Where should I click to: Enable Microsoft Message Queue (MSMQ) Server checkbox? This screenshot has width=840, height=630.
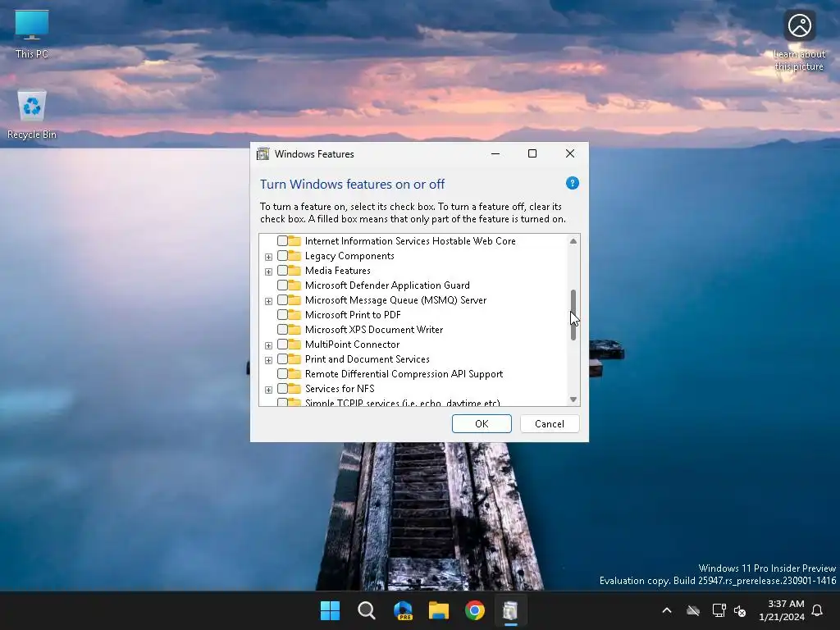pyautogui.click(x=282, y=300)
